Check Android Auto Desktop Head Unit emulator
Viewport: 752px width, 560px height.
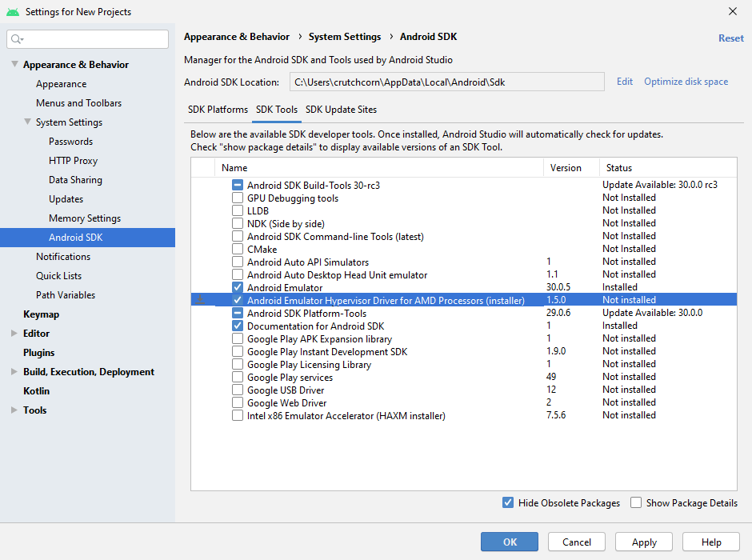(238, 274)
